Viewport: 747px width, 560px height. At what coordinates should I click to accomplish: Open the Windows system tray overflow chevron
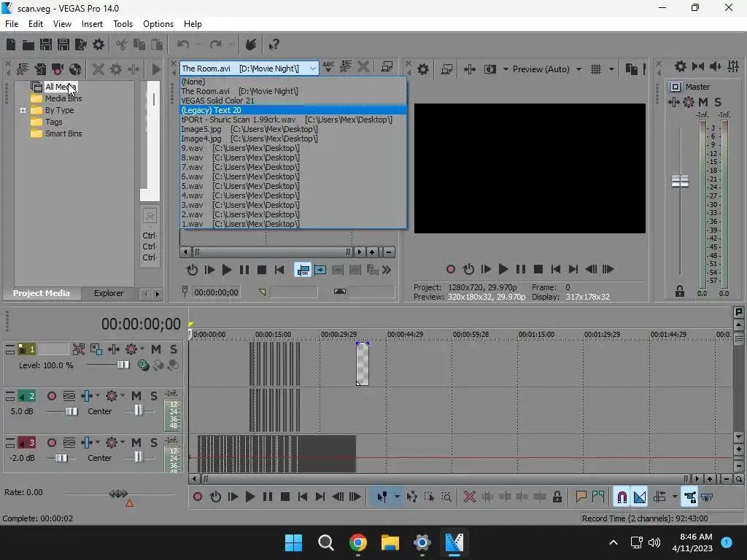click(614, 542)
